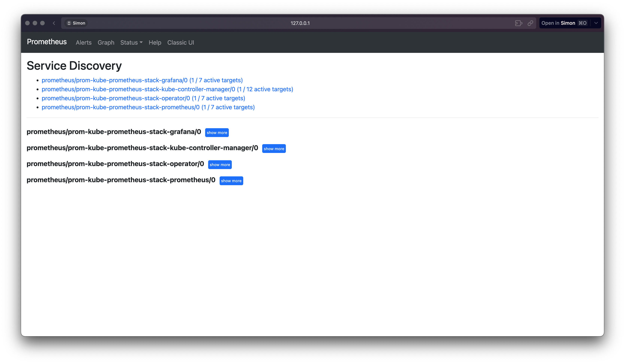
Task: Jump to kube-controller-manager/0 targets link
Action: [167, 89]
